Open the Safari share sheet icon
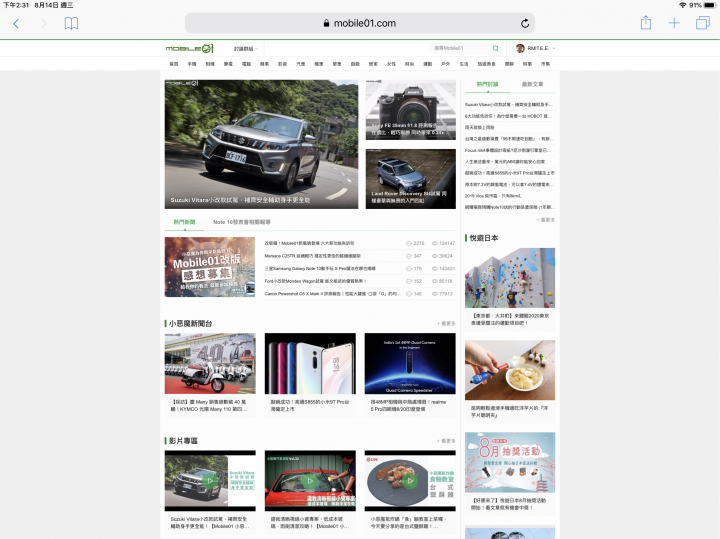The image size is (720, 539). 646,22
